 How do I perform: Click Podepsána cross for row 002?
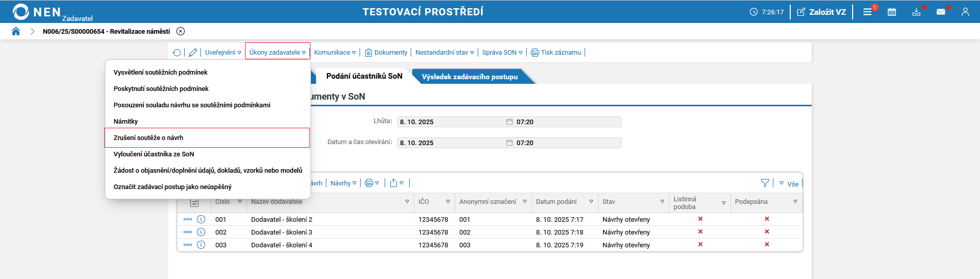tap(767, 231)
